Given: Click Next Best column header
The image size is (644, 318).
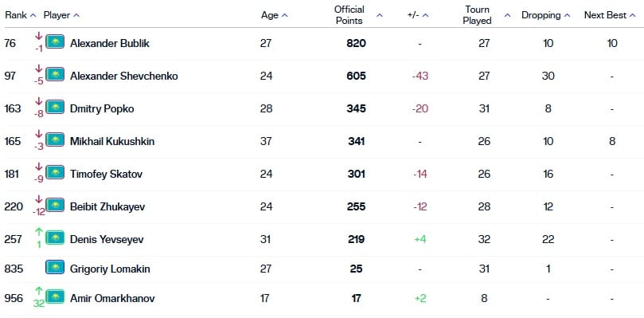Looking at the screenshot, I should [605, 15].
